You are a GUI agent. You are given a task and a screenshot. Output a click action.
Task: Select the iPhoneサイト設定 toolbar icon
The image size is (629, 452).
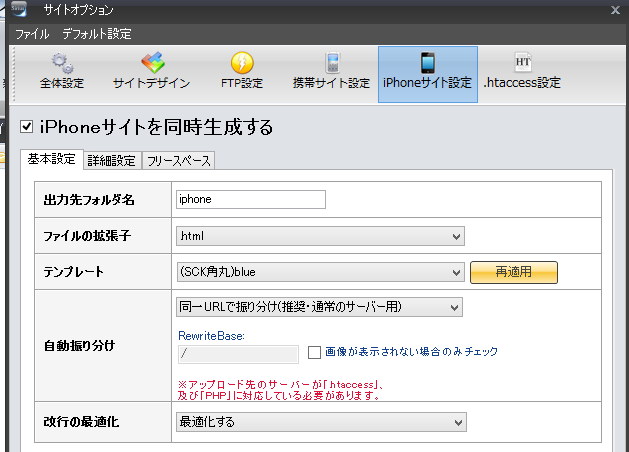click(x=428, y=74)
